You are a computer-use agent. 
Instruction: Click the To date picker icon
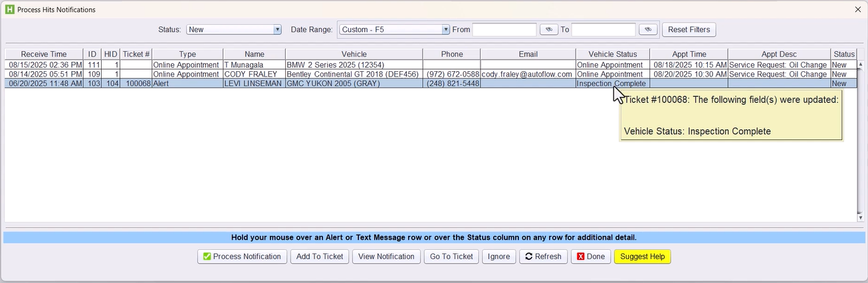(648, 30)
